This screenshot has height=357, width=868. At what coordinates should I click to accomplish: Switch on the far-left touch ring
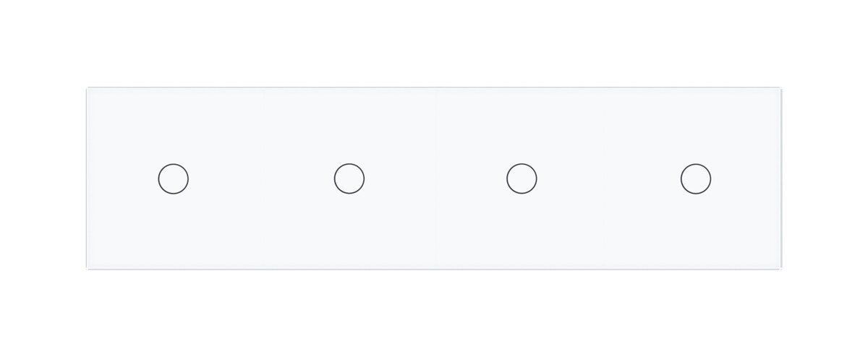(x=174, y=178)
